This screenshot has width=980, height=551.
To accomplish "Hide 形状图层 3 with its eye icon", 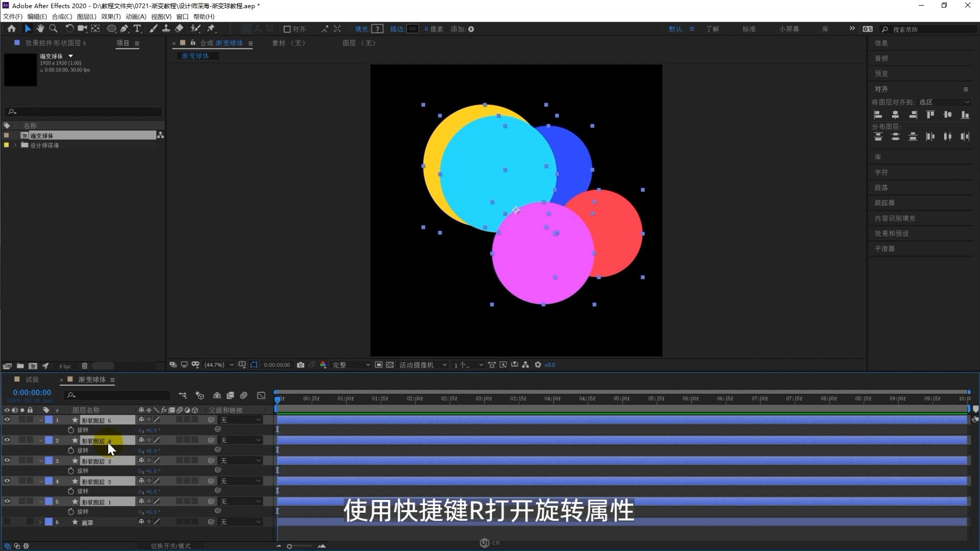I will [7, 461].
